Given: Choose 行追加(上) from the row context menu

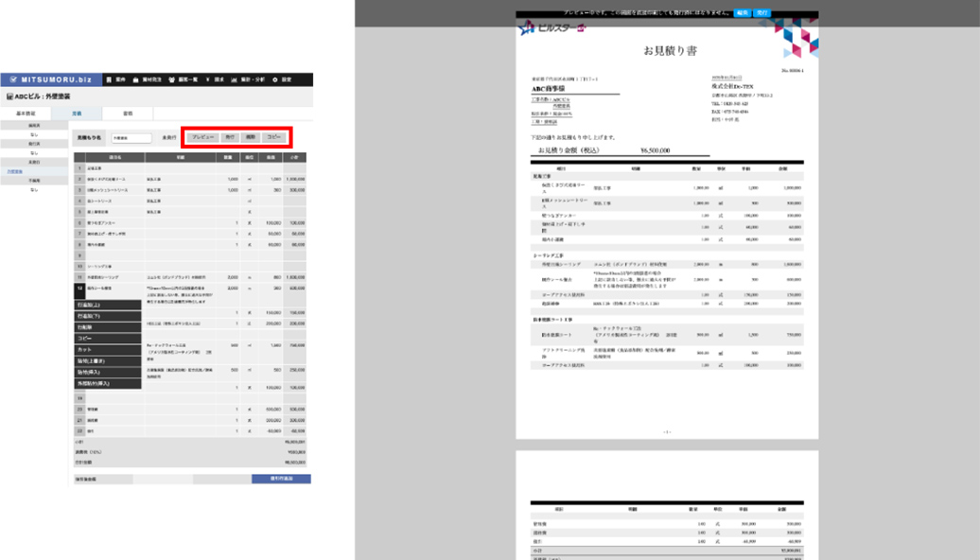Looking at the screenshot, I should (x=109, y=305).
